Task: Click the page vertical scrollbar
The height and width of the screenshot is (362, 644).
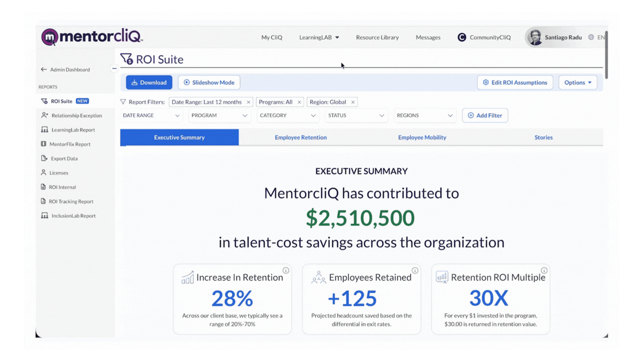Action: click(x=606, y=54)
